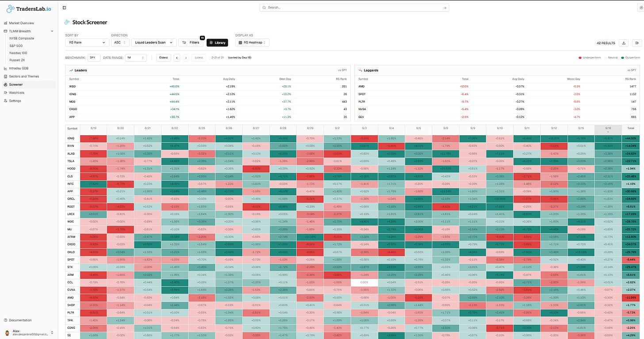644x339 pixels.
Task: Click the Sectors and Themes sidebar icon
Action: click(x=5, y=76)
